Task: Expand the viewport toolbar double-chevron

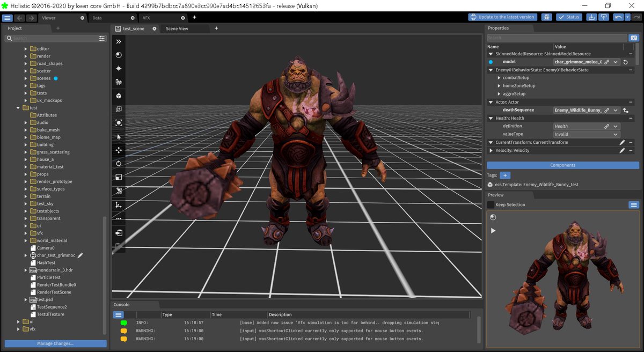Action: click(119, 41)
